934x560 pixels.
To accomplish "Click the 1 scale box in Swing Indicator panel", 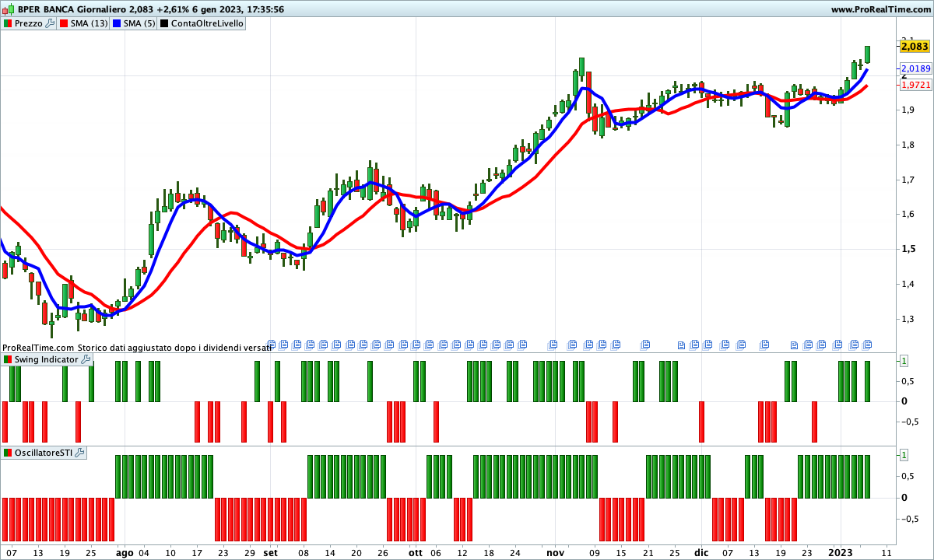I will click(x=904, y=360).
